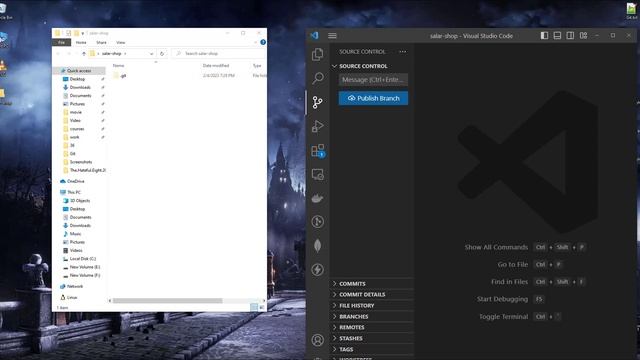Open Screenshots folder in Quick access
Viewport: 640px width, 360px height.
click(80, 162)
